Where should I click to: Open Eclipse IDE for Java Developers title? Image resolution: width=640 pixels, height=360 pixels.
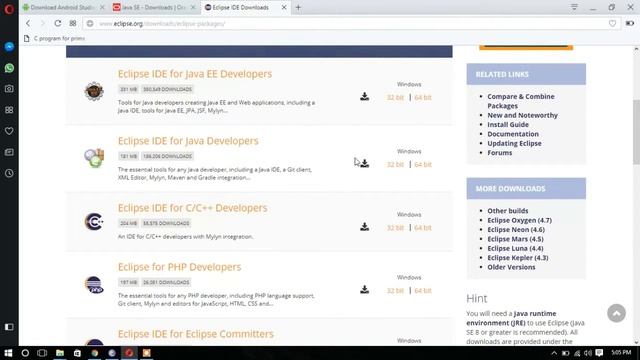tap(188, 141)
